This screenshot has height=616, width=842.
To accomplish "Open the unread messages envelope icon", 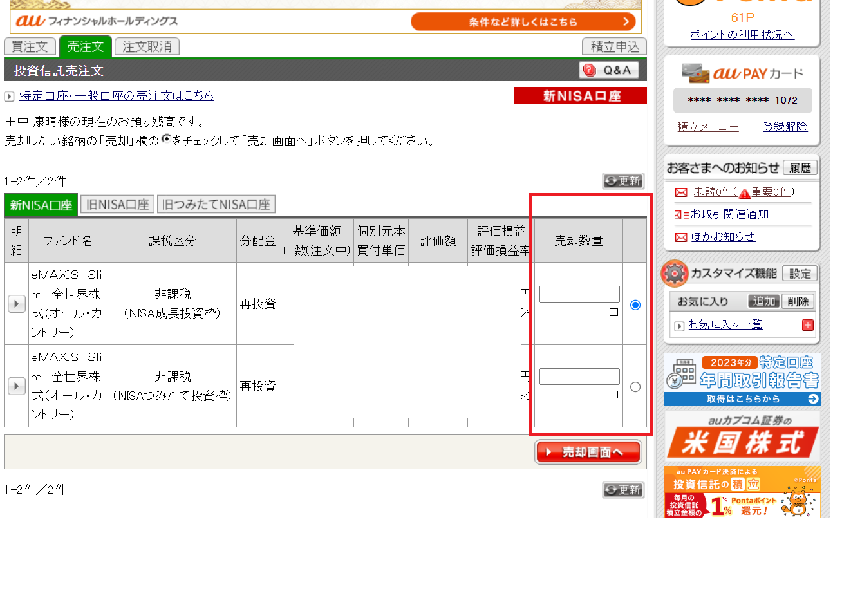I will pyautogui.click(x=680, y=192).
